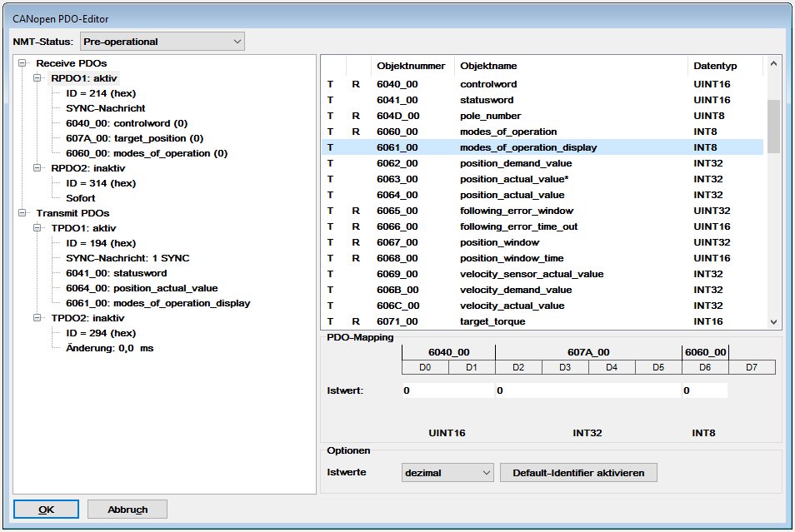The width and height of the screenshot is (795, 532).
Task: Select TPDO1: aktiv tree item
Action: click(83, 228)
